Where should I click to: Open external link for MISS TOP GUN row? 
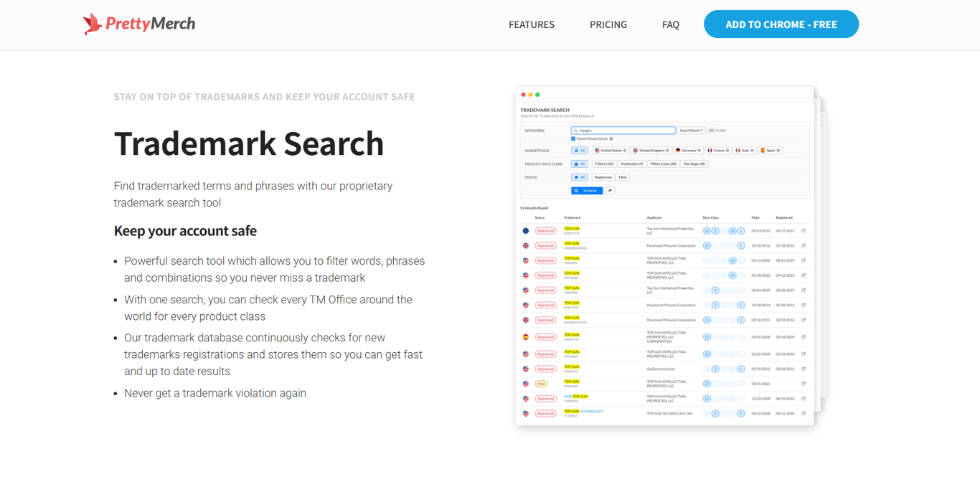[804, 398]
